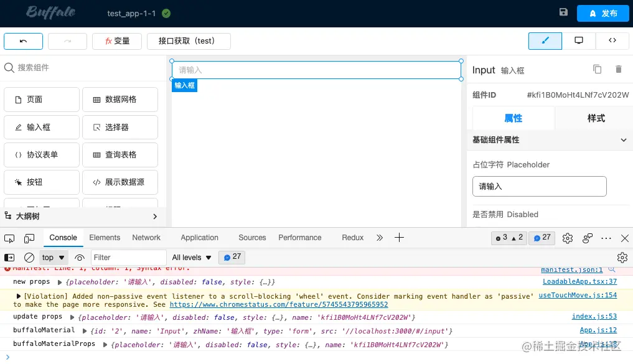
Task: Click the console Filter field
Action: click(x=128, y=258)
